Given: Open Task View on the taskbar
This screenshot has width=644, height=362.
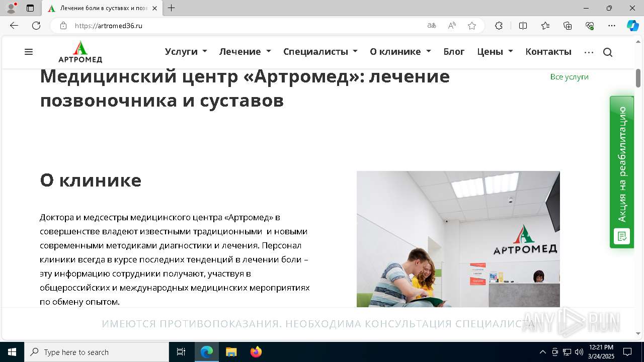Looking at the screenshot, I should coord(181,352).
